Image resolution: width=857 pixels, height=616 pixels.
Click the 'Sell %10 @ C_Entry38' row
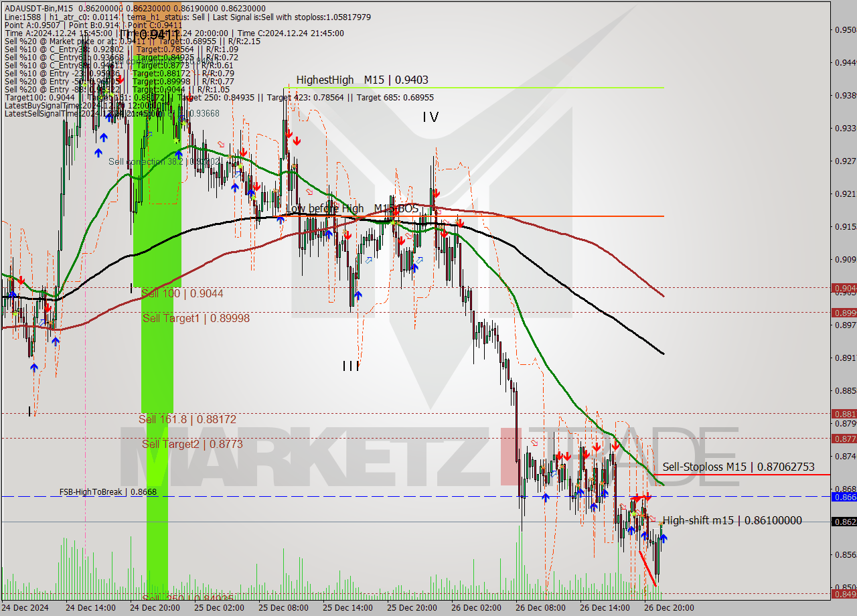click(121, 49)
